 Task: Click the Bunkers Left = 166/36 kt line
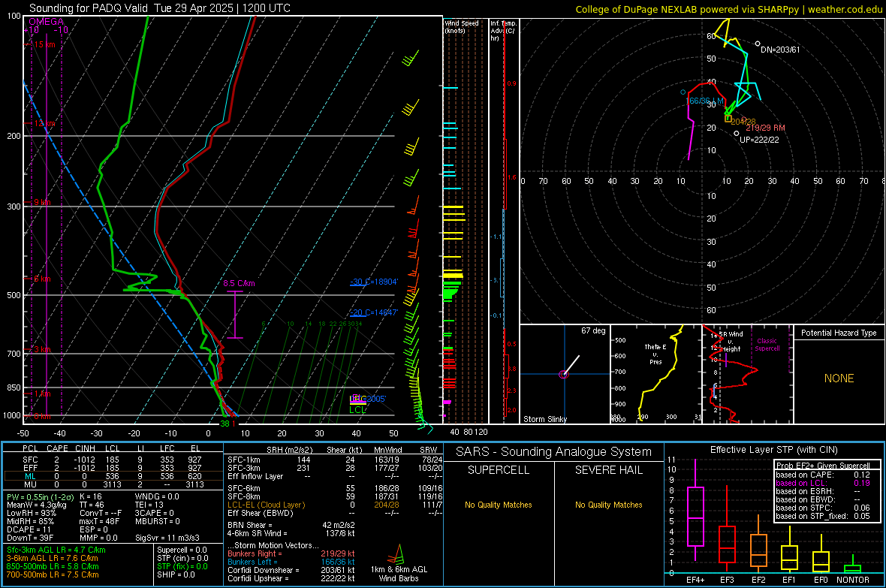point(291,562)
